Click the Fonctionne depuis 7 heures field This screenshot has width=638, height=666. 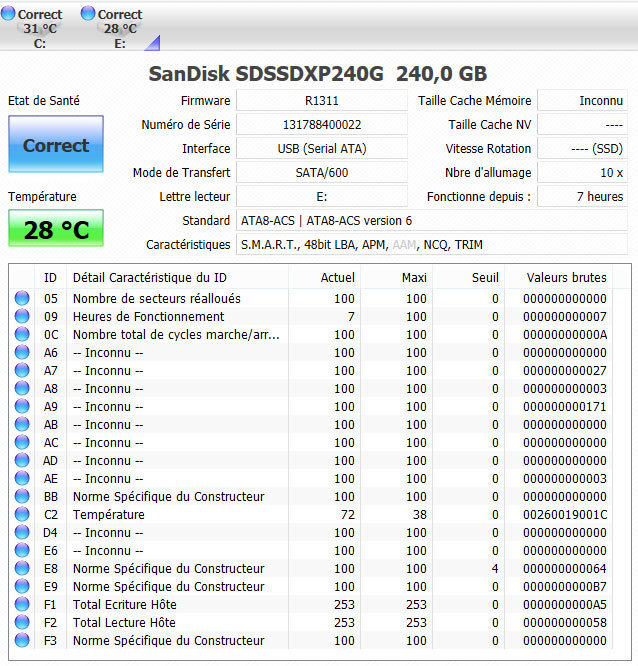point(582,197)
